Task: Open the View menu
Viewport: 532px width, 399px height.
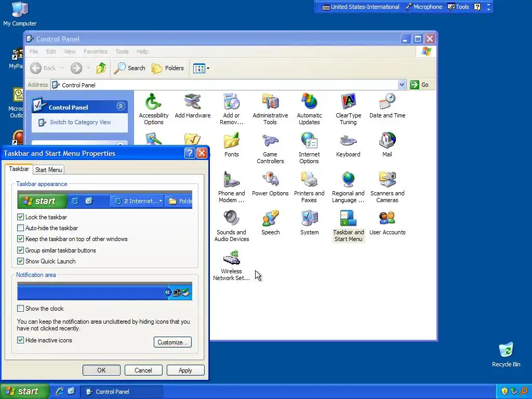Action: (x=70, y=51)
